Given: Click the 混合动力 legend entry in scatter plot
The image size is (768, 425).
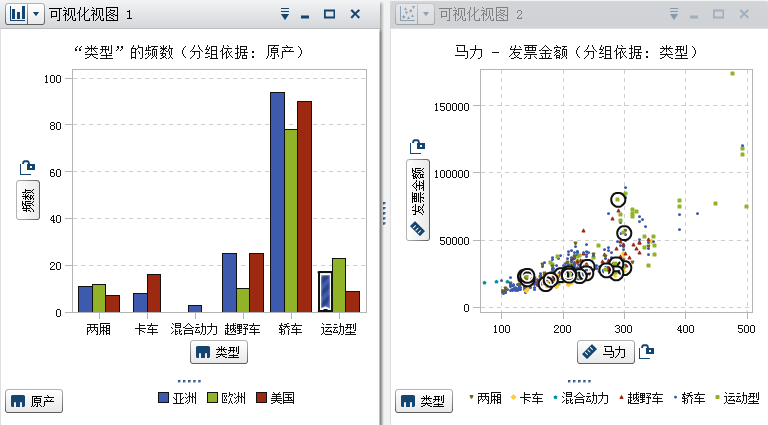Looking at the screenshot, I should point(581,398).
